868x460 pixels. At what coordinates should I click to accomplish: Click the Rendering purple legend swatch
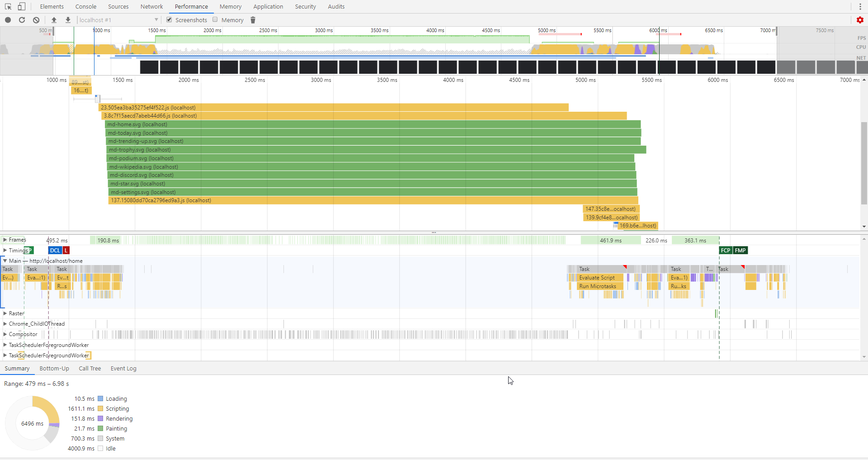pos(100,418)
